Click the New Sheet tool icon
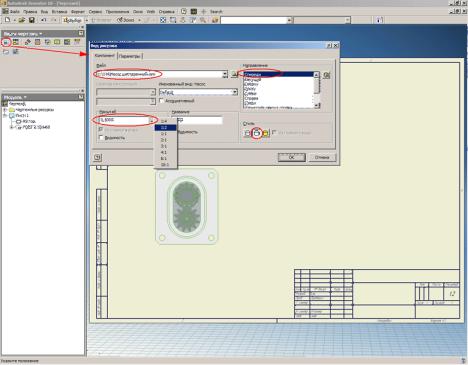468x365 pixels. coord(6,52)
